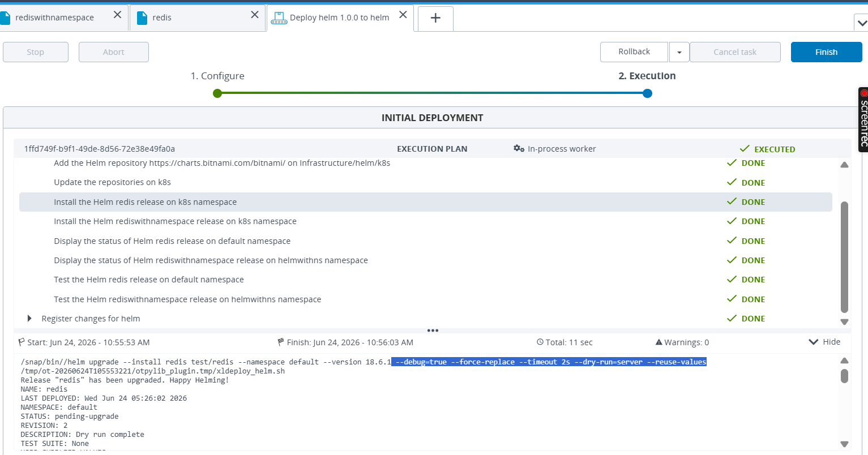This screenshot has width=868, height=455.
Task: Click the Total time clock icon
Action: click(540, 342)
